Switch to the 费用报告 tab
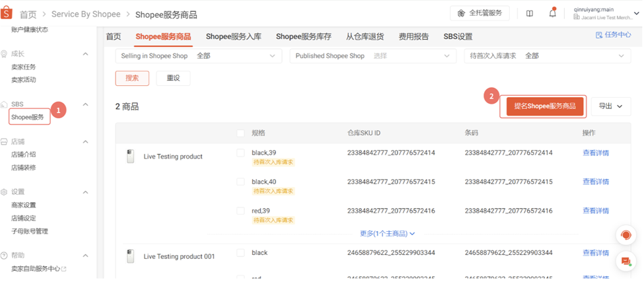Viewport: 644px width, 286px height. pyautogui.click(x=413, y=36)
